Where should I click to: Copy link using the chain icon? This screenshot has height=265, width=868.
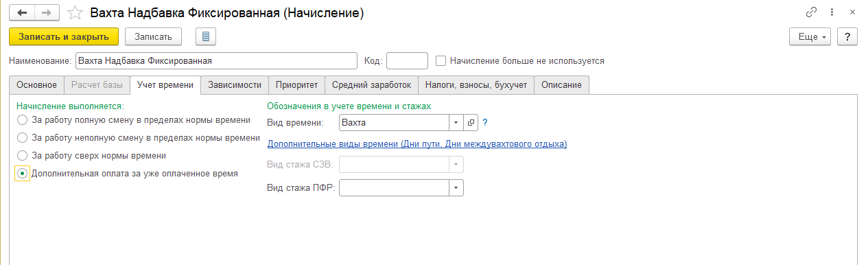coord(811,12)
